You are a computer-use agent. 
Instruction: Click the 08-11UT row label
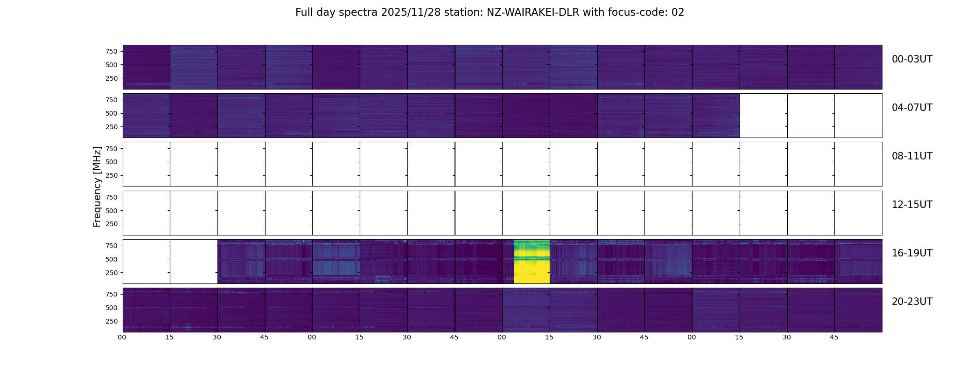tap(912, 156)
